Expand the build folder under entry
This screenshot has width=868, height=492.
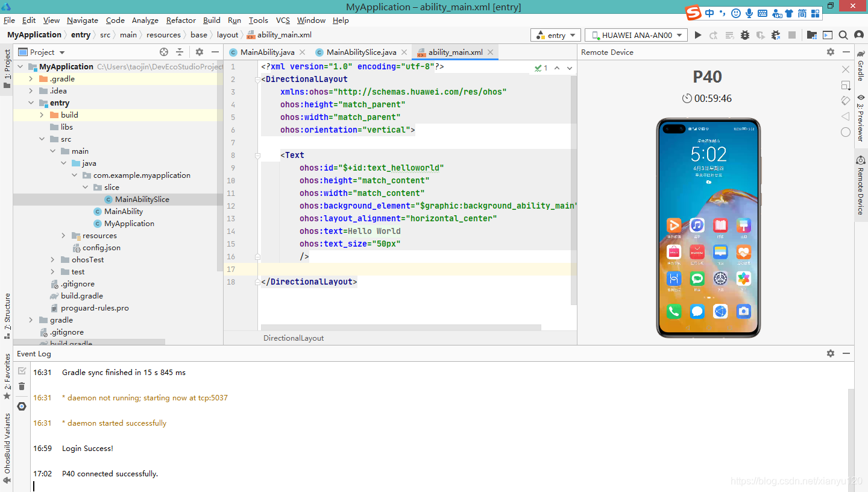[x=42, y=115]
